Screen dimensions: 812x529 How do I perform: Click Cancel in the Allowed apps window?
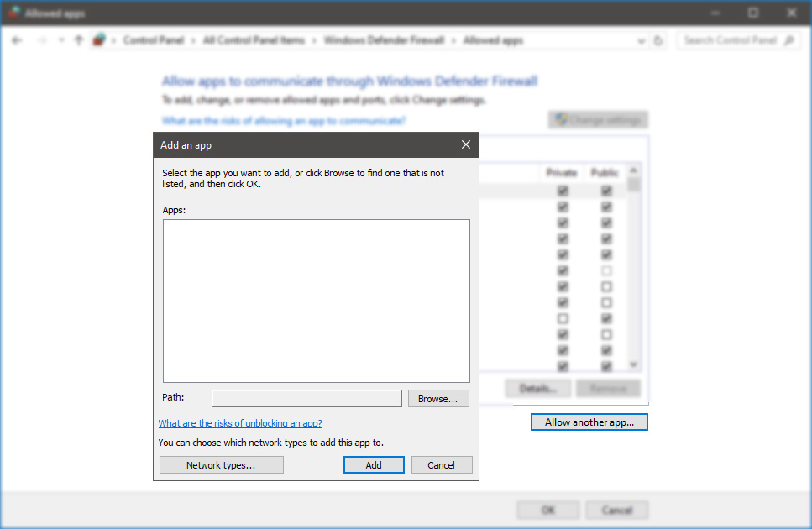click(617, 511)
